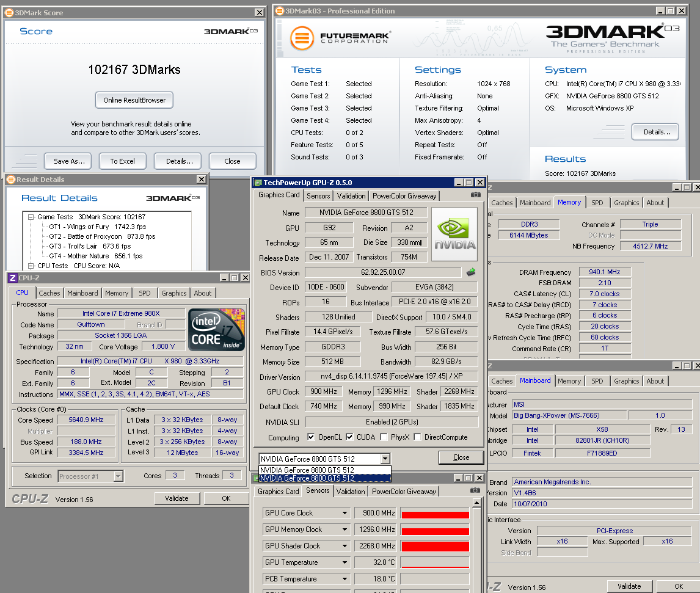Click the 3DMark Score window title icon

coord(9,12)
